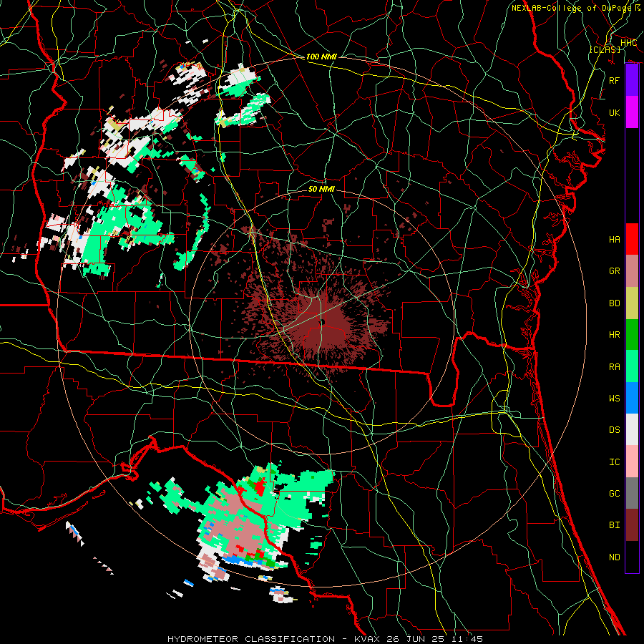The height and width of the screenshot is (644, 644).
Task: Click the UK magenta legend swatch
Action: pyautogui.click(x=632, y=112)
